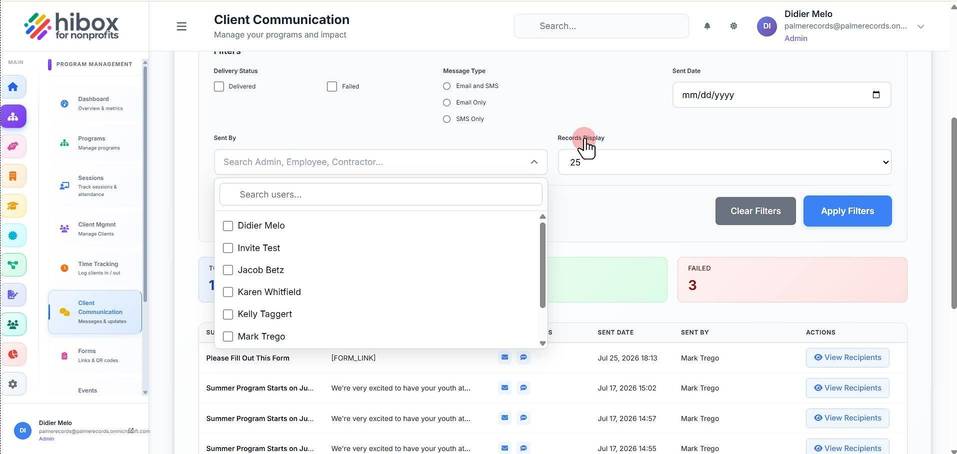Open Dashboard in Program Management menu
957x454 pixels.
95,103
